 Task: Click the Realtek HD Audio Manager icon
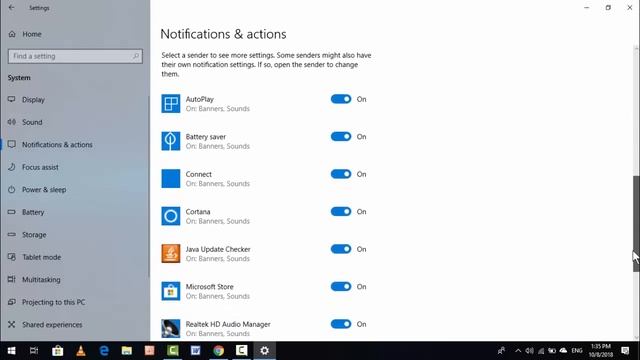point(171,329)
